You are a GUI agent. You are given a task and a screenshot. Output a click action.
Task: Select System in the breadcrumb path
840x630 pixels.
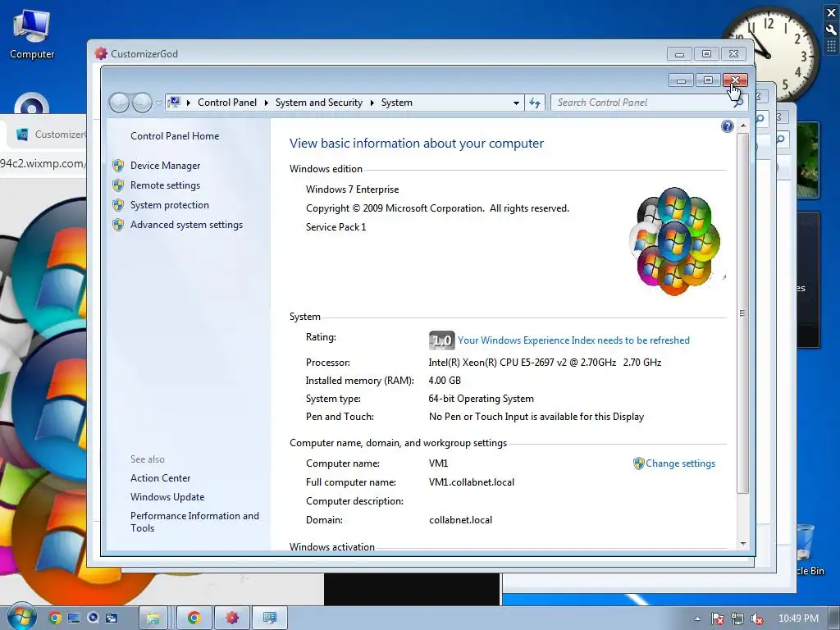(397, 103)
